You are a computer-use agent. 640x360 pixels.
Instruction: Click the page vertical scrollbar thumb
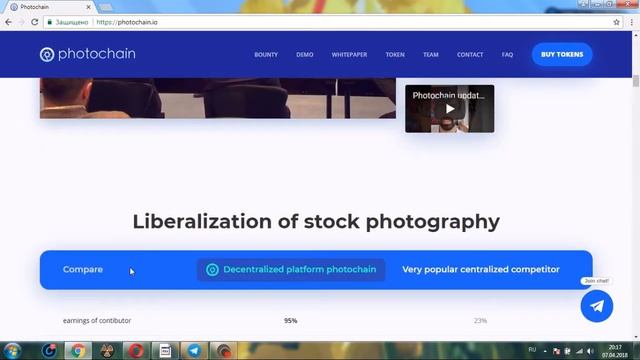[x=636, y=80]
